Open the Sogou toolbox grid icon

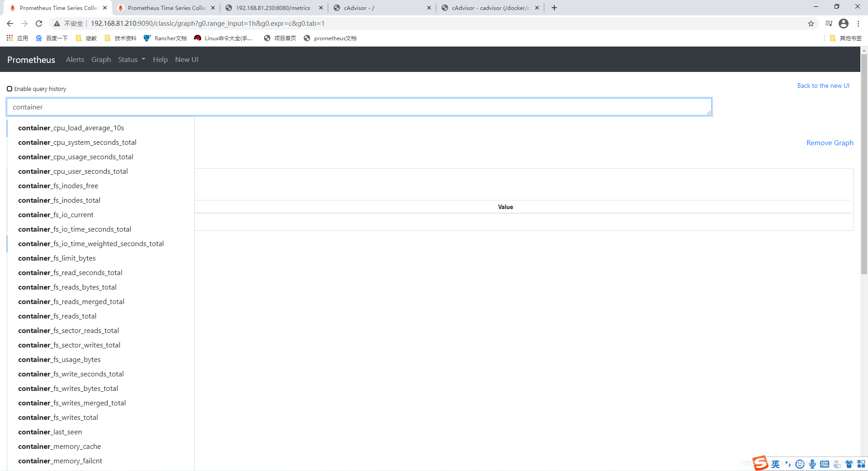(861, 464)
